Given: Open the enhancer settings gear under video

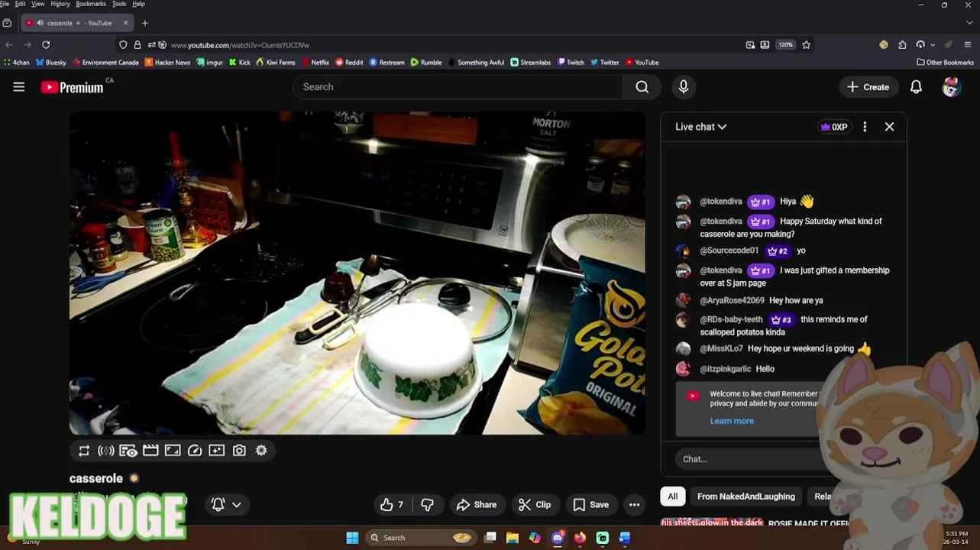Looking at the screenshot, I should (261, 451).
